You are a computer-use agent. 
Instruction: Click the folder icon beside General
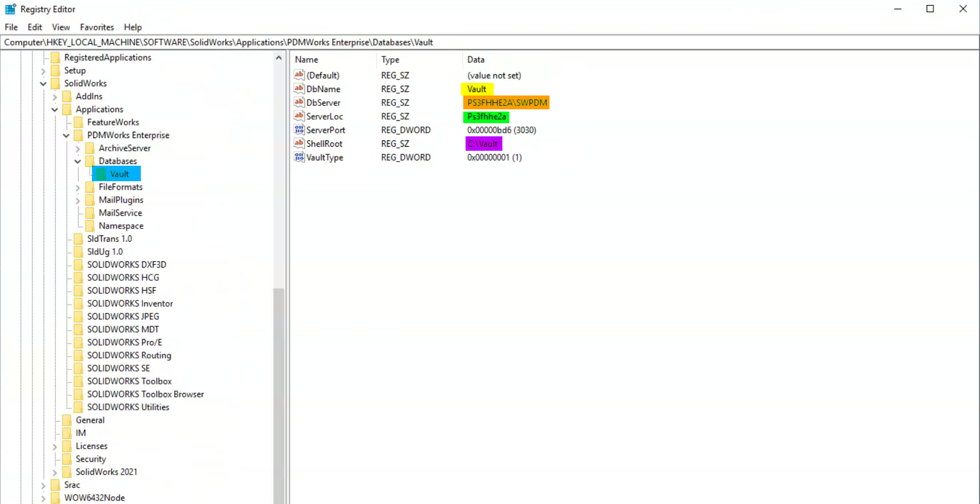67,420
